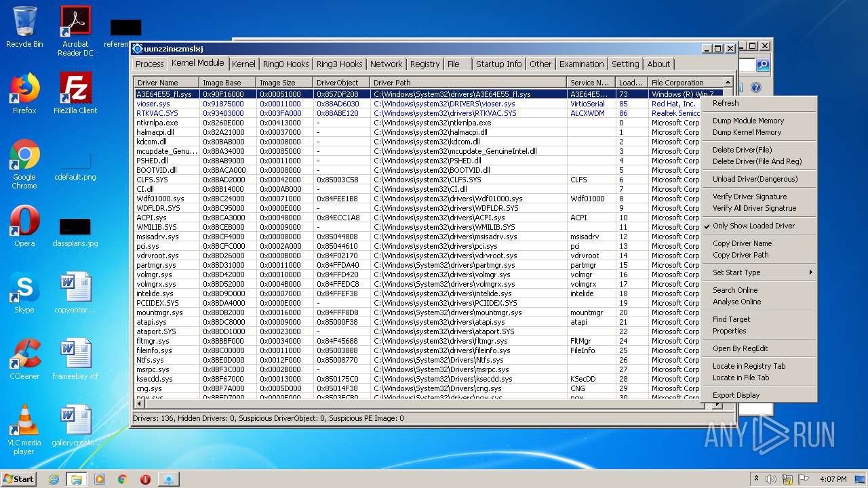
Task: Open Opera from the taskbar
Action: (145, 479)
